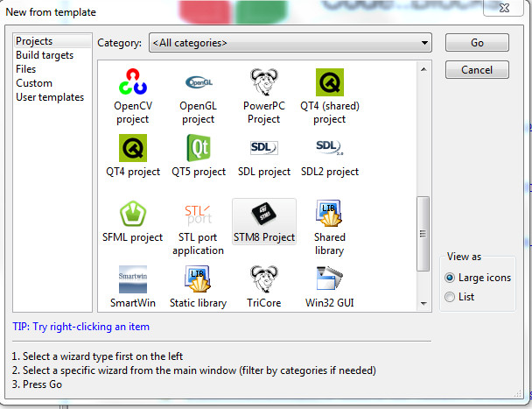Select the Shared library icon

(x=329, y=213)
